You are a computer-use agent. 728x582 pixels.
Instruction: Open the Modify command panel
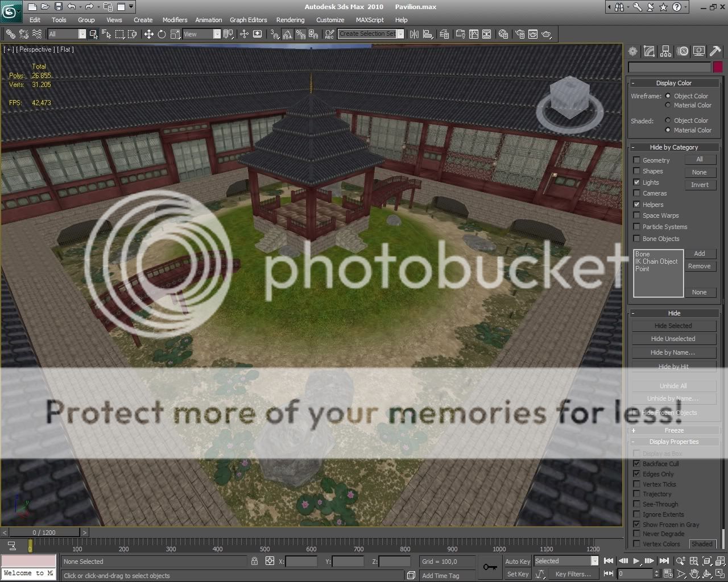(x=649, y=52)
